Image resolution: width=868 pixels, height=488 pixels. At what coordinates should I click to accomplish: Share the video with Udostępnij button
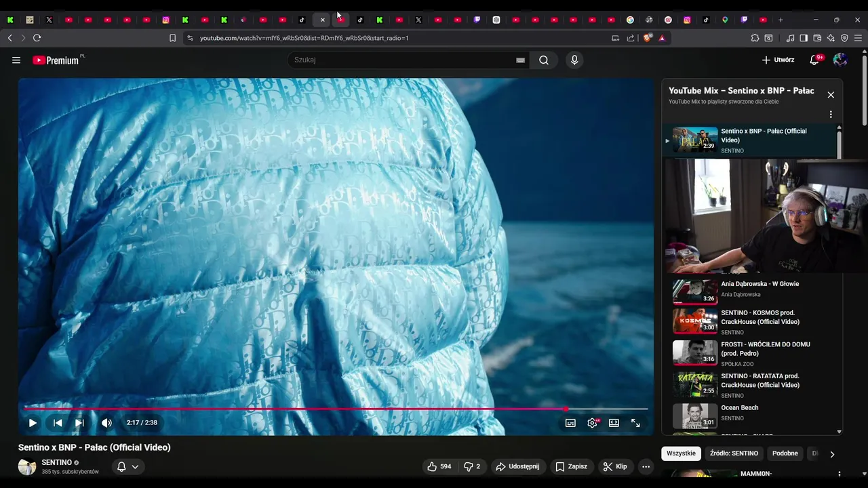518,466
